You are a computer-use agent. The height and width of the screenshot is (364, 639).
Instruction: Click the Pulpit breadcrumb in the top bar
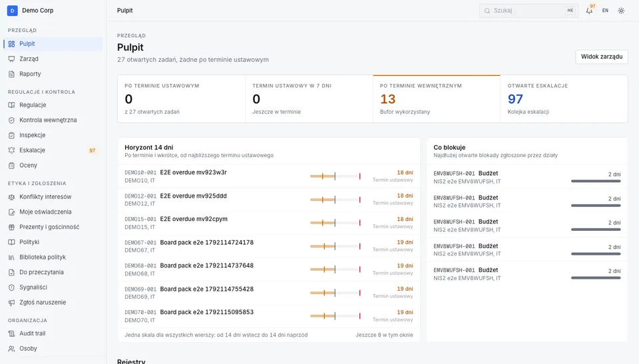coord(124,11)
